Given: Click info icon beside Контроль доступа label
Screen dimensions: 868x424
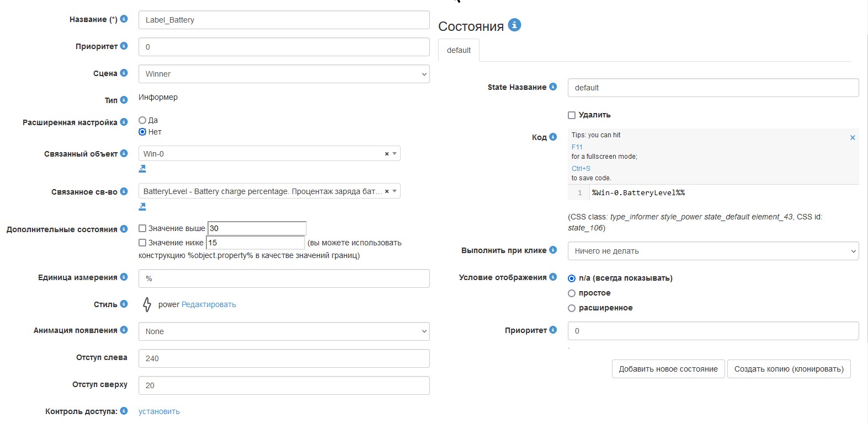Looking at the screenshot, I should [x=124, y=411].
